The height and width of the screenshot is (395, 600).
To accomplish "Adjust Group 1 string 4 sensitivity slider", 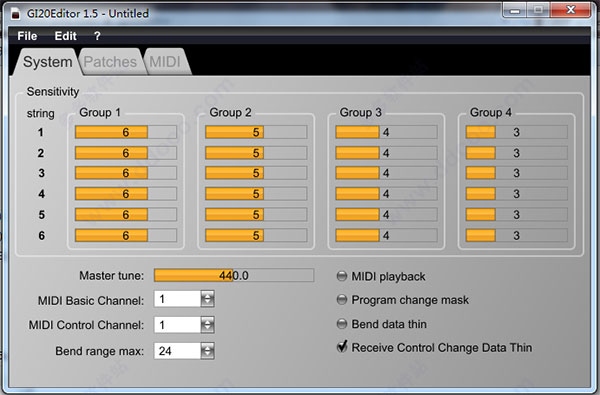I will [126, 194].
